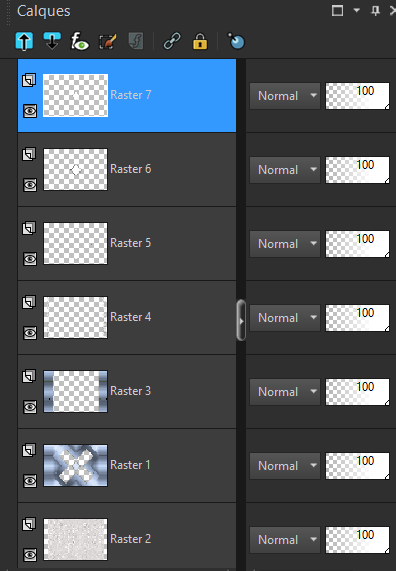
Task: Click the pin icon of Calques panel
Action: tap(375, 11)
